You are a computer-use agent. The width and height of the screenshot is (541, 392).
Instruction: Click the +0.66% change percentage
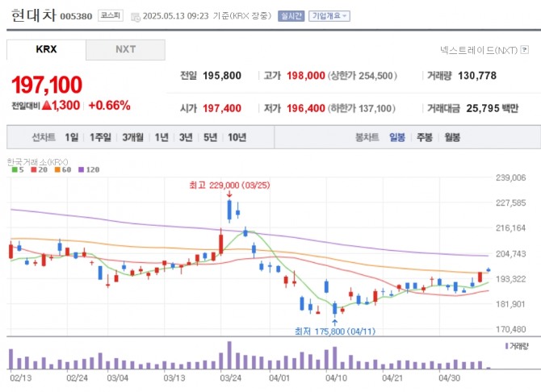[109, 106]
